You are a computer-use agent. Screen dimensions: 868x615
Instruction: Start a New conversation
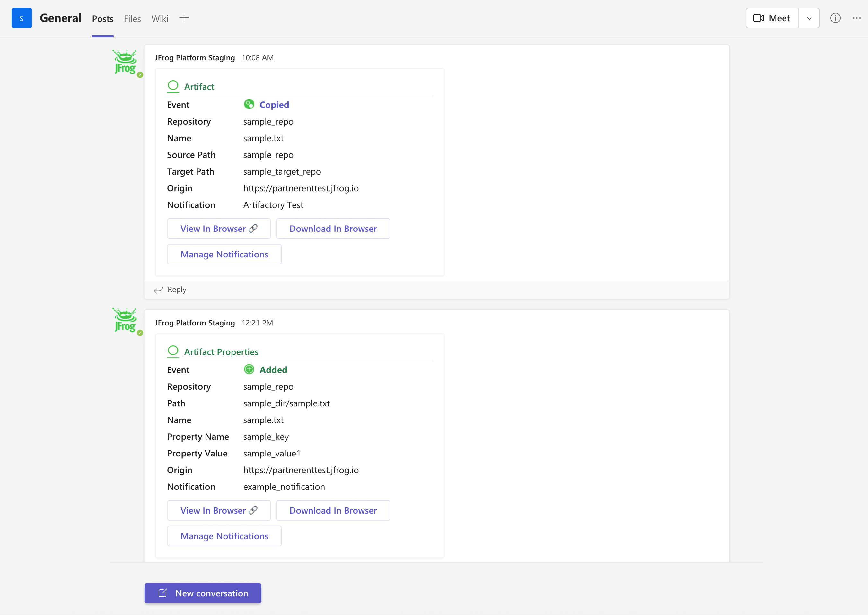coord(203,593)
